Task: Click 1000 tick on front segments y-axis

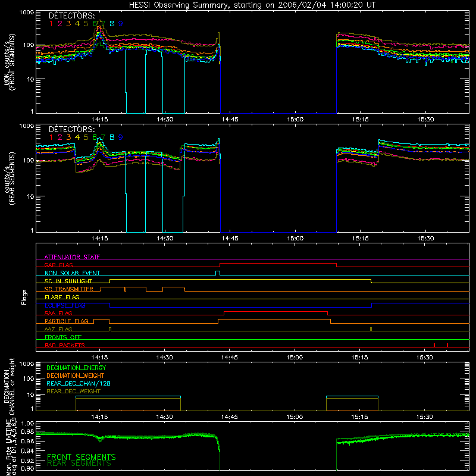Action: 27,12
